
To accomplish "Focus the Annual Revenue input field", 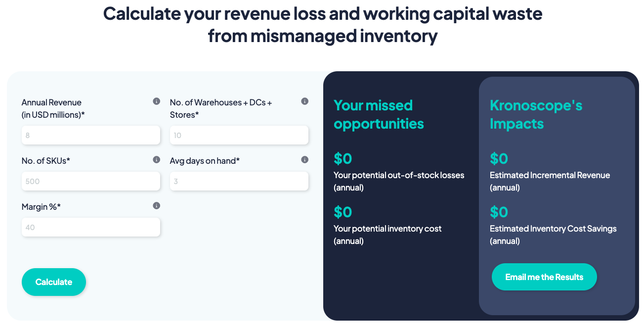I will click(x=91, y=135).
